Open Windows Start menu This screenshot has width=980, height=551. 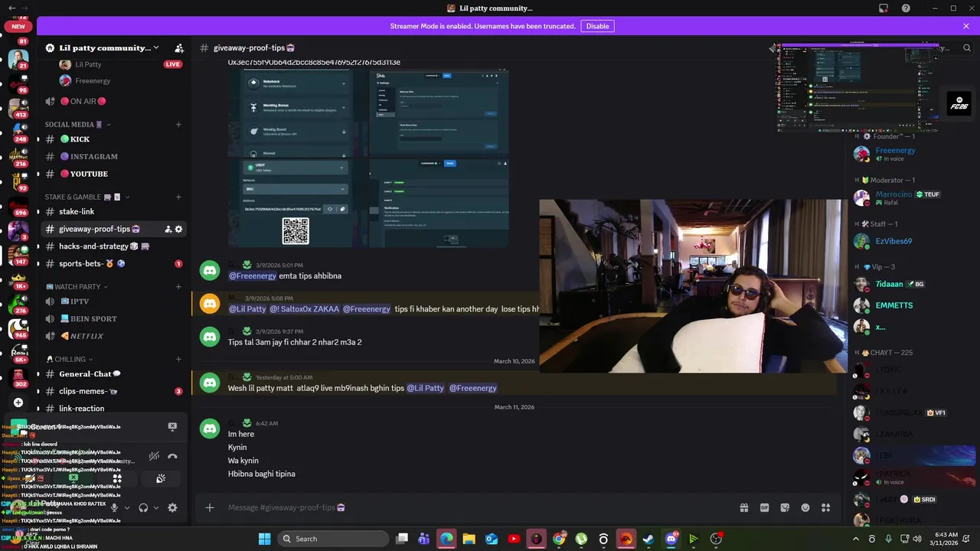[x=264, y=539]
